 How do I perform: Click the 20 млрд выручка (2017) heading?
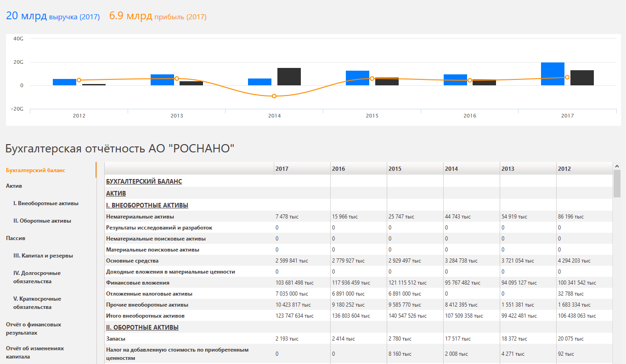click(53, 16)
